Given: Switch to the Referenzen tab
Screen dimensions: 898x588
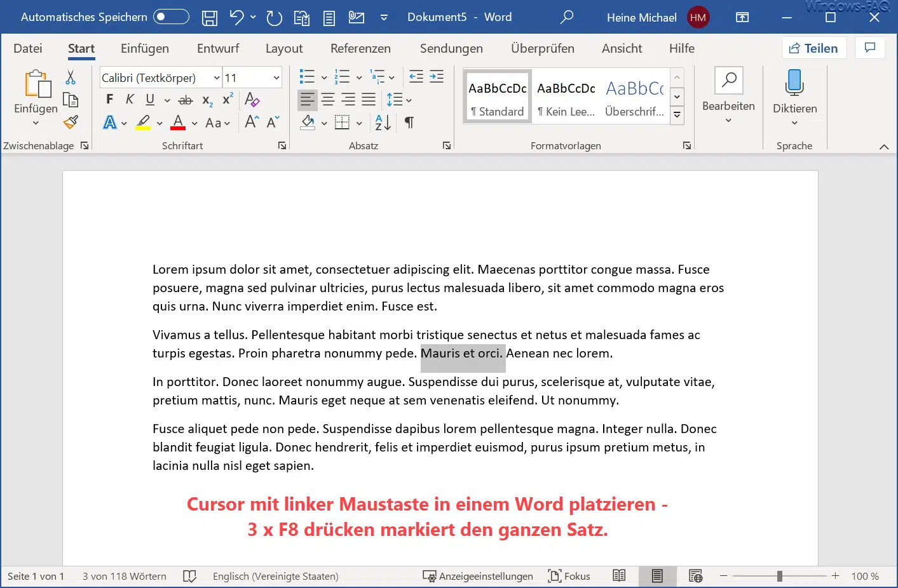Looking at the screenshot, I should click(x=360, y=48).
